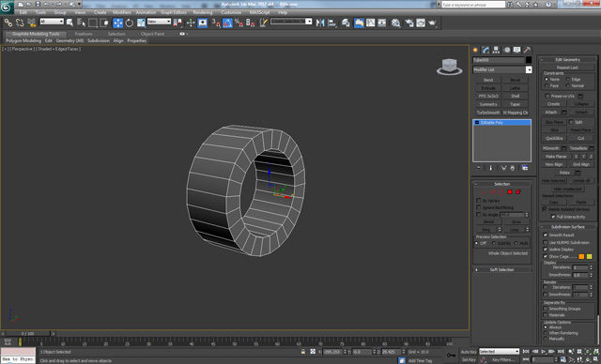The image size is (601, 364).
Task: Open the Motion command panel
Action: coord(507,50)
